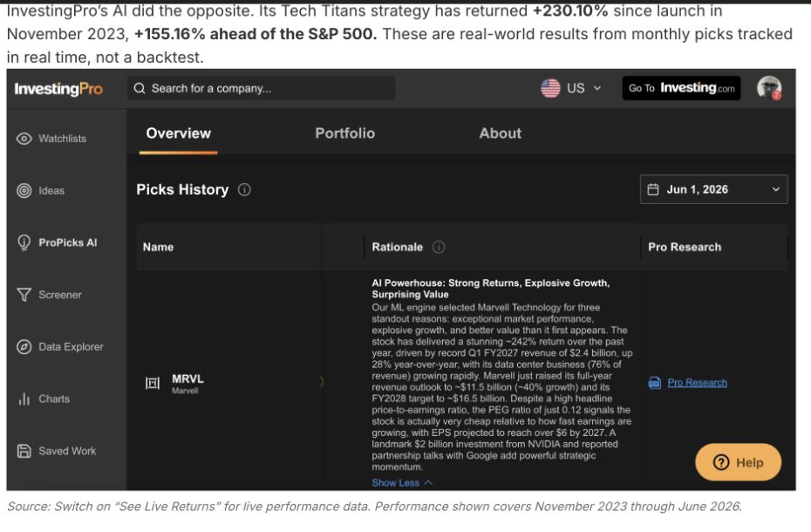
Task: Switch to the Overview tab
Action: (x=179, y=133)
